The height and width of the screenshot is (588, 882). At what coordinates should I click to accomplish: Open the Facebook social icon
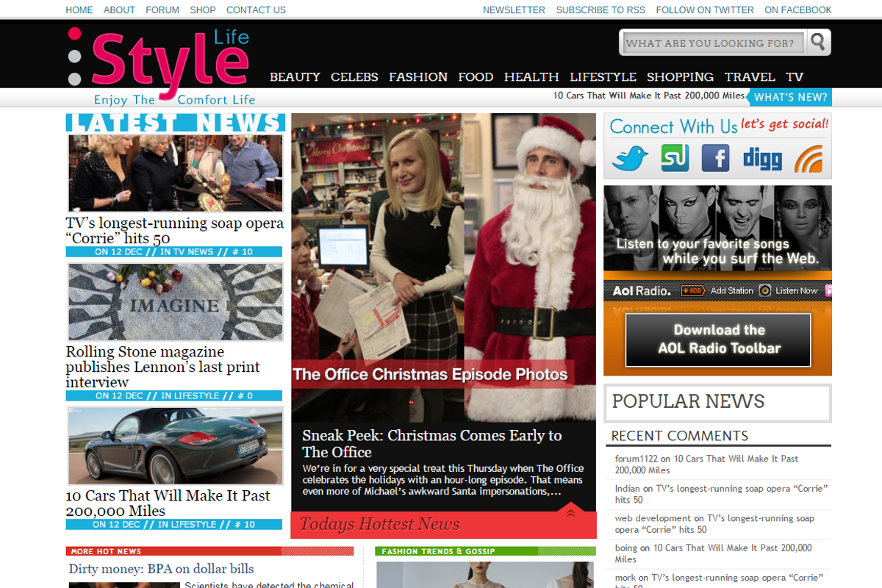pyautogui.click(x=715, y=158)
